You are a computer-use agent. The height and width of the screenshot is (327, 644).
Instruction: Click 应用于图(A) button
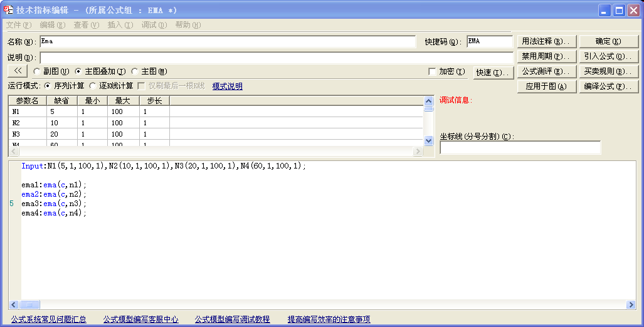coord(547,86)
